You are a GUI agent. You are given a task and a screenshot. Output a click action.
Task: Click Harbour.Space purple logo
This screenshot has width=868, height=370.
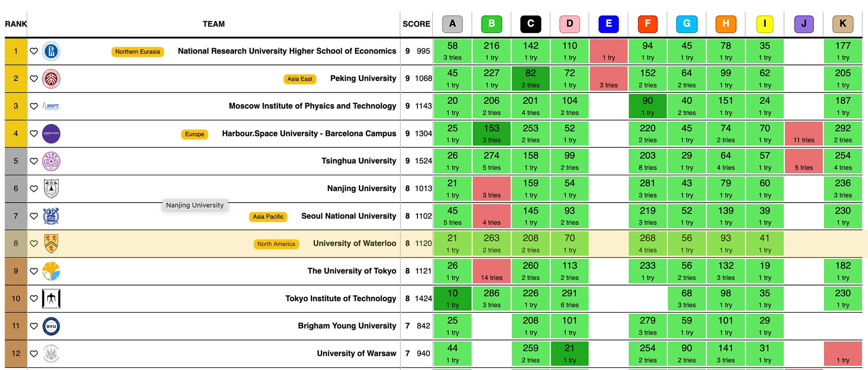tap(51, 133)
